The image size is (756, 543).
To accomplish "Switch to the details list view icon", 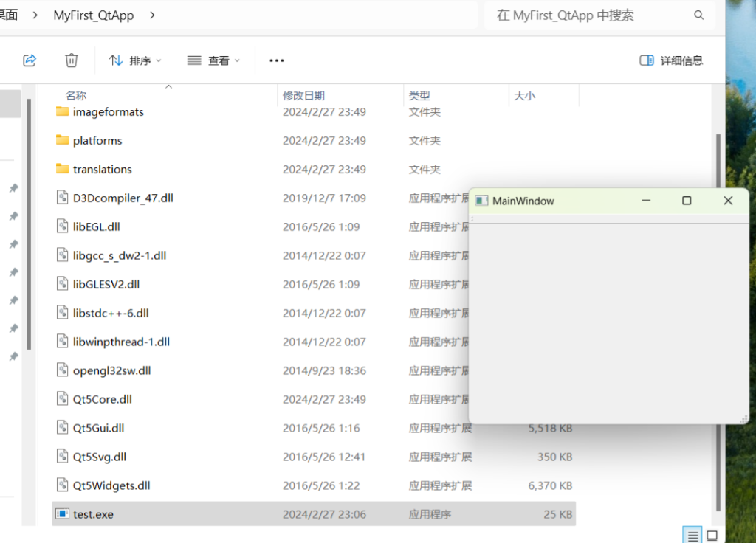I will (x=692, y=535).
